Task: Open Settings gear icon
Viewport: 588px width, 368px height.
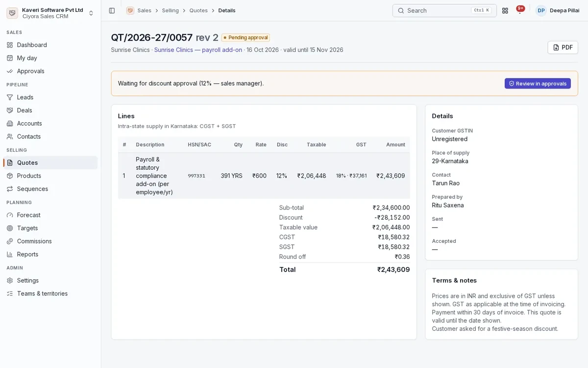Action: tap(10, 280)
